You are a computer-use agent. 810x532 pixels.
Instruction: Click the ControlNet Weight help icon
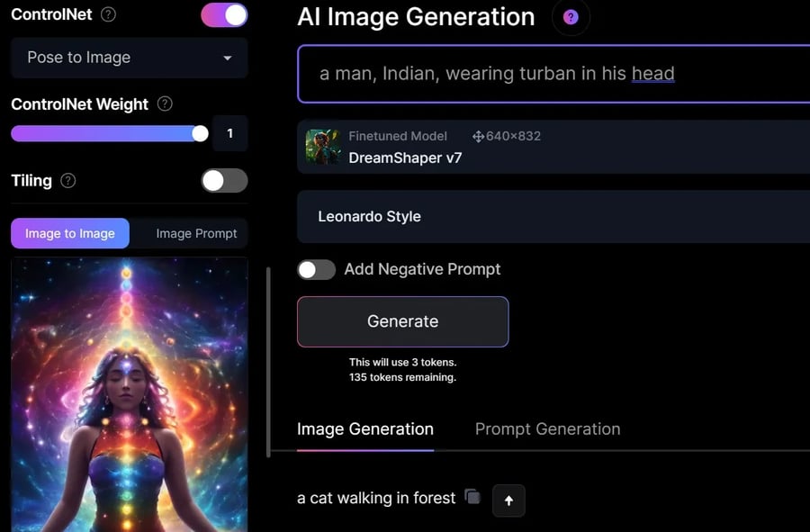click(165, 104)
